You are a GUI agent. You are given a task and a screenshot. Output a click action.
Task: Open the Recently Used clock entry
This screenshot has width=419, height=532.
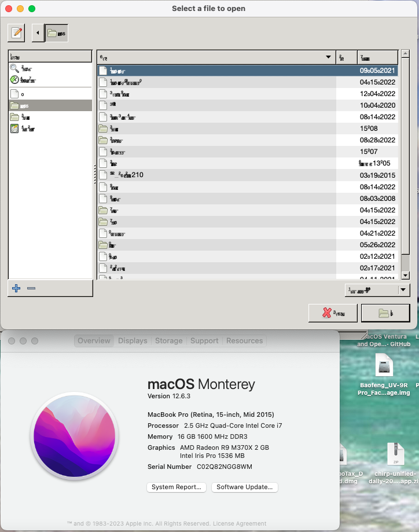[50, 80]
